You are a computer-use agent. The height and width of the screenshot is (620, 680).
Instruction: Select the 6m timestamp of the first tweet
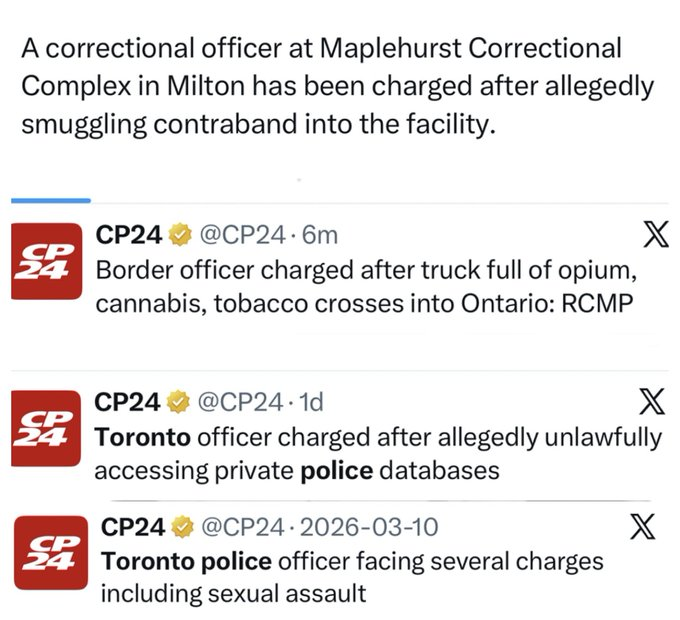pyautogui.click(x=320, y=235)
